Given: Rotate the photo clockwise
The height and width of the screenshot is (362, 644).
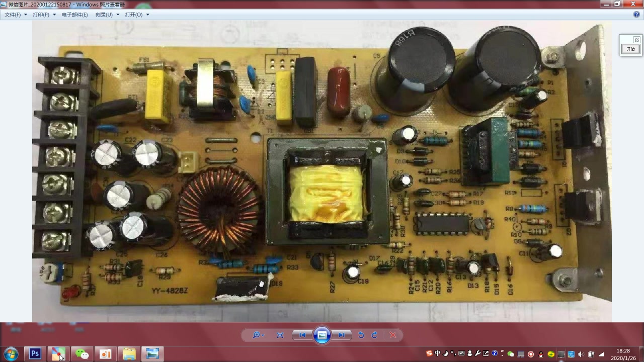Looking at the screenshot, I should point(373,335).
